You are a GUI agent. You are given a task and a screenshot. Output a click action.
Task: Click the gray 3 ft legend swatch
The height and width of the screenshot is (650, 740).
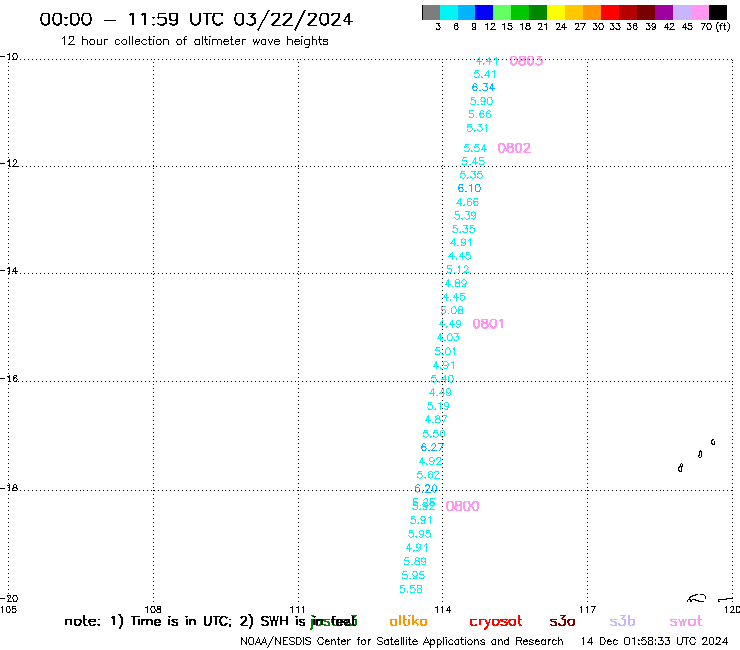[x=431, y=12]
